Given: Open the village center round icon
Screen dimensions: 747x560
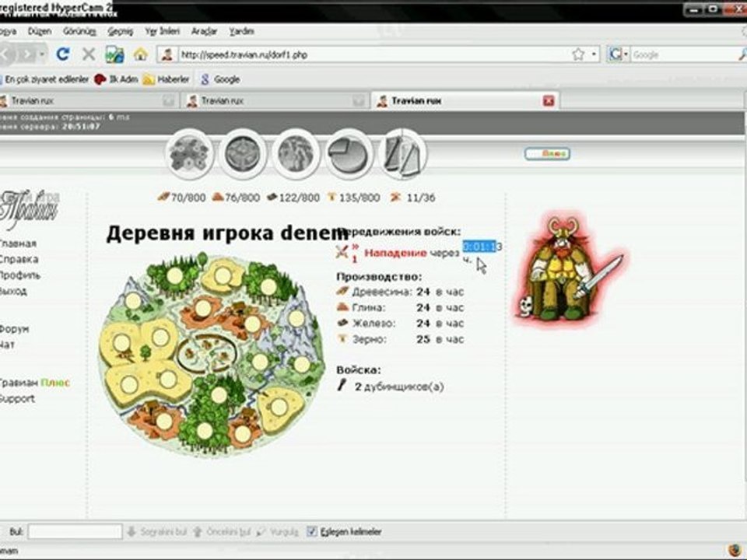Looking at the screenshot, I should [243, 154].
